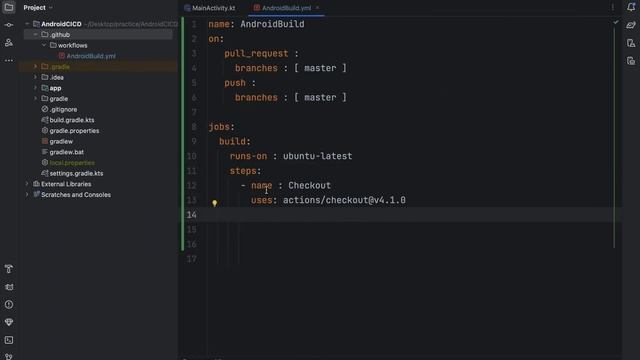Open the Running Devices icon in right sidebar
This screenshot has height=360, width=640.
631,61
